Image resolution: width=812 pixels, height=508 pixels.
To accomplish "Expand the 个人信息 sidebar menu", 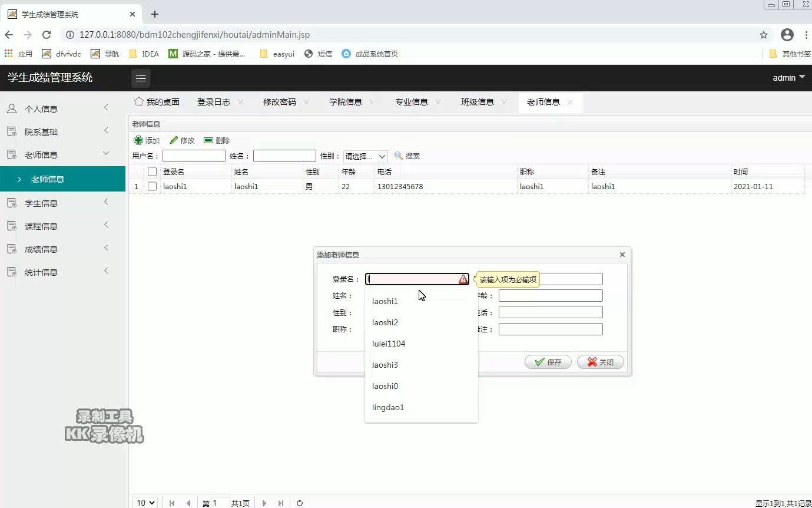I will [62, 108].
